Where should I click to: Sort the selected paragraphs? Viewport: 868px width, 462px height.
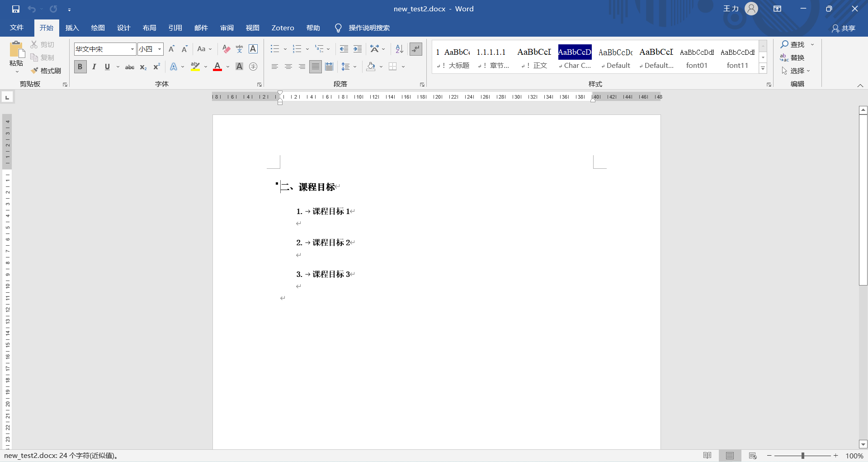click(x=398, y=49)
